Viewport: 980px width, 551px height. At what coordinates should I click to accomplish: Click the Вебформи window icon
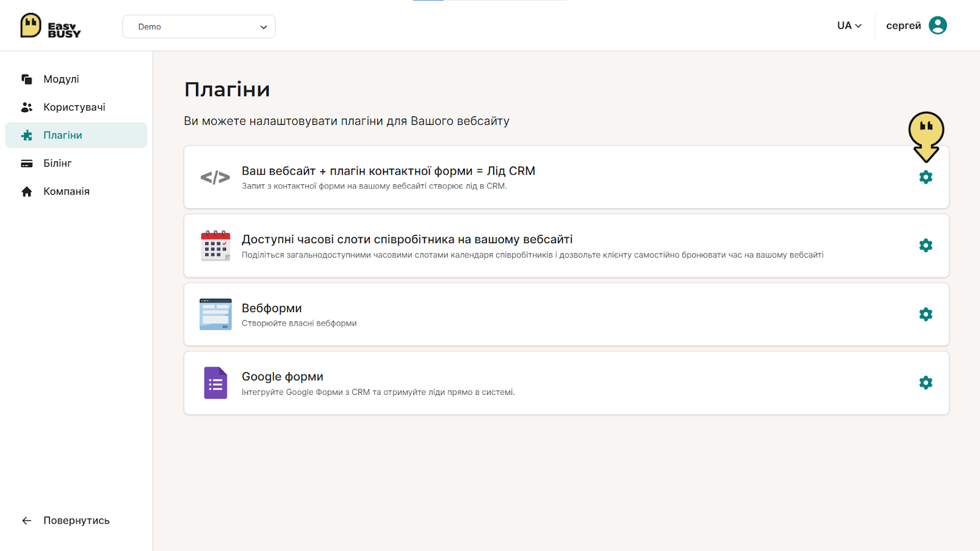tap(216, 314)
